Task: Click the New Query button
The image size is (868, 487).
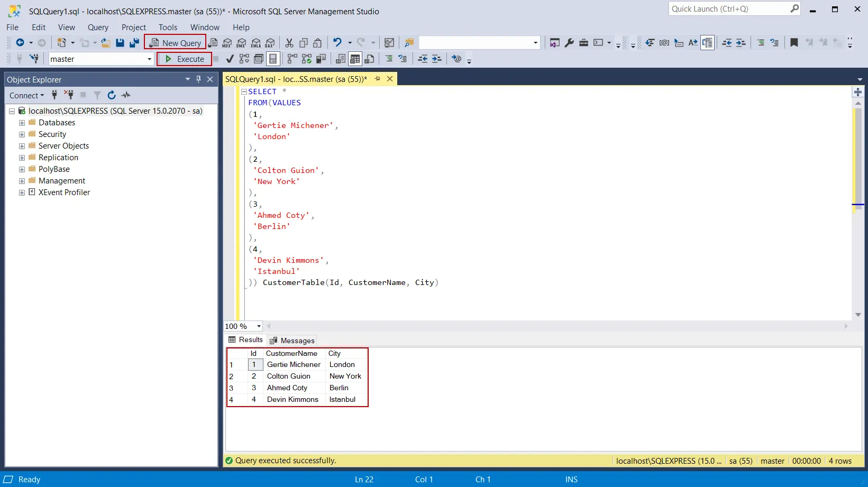Action: coord(175,43)
